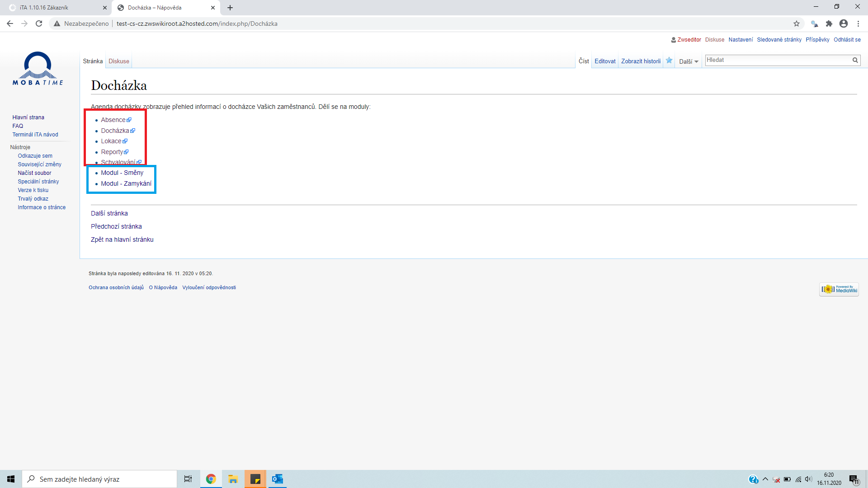Screen dimensions: 868x488
Task: Open Outlook from the taskbar
Action: coord(277,479)
